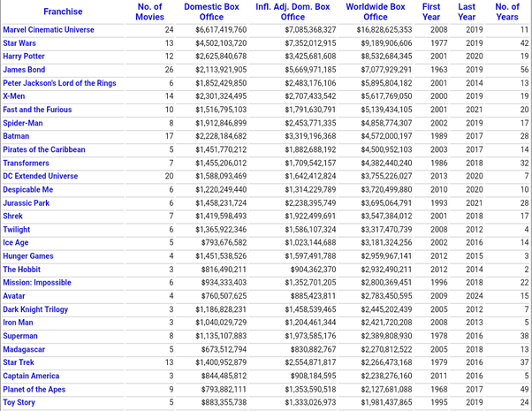The width and height of the screenshot is (532, 411).
Task: Select Planet of the Apes first year 1968
Action: [x=439, y=390]
